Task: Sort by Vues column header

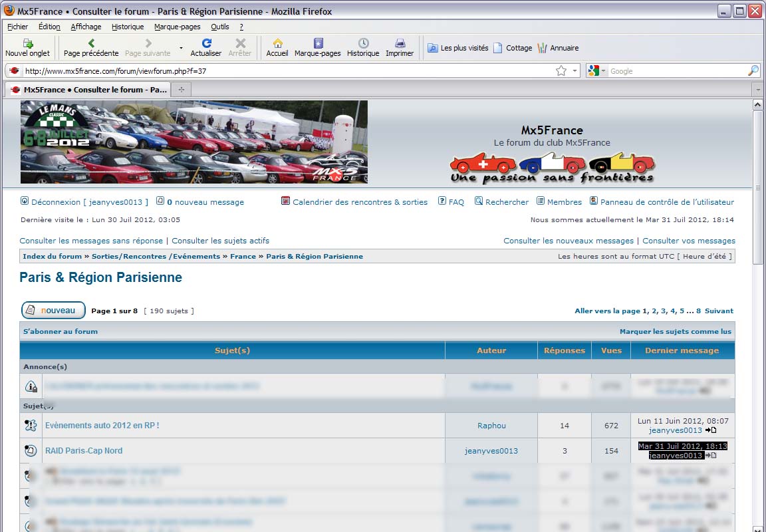Action: point(611,350)
